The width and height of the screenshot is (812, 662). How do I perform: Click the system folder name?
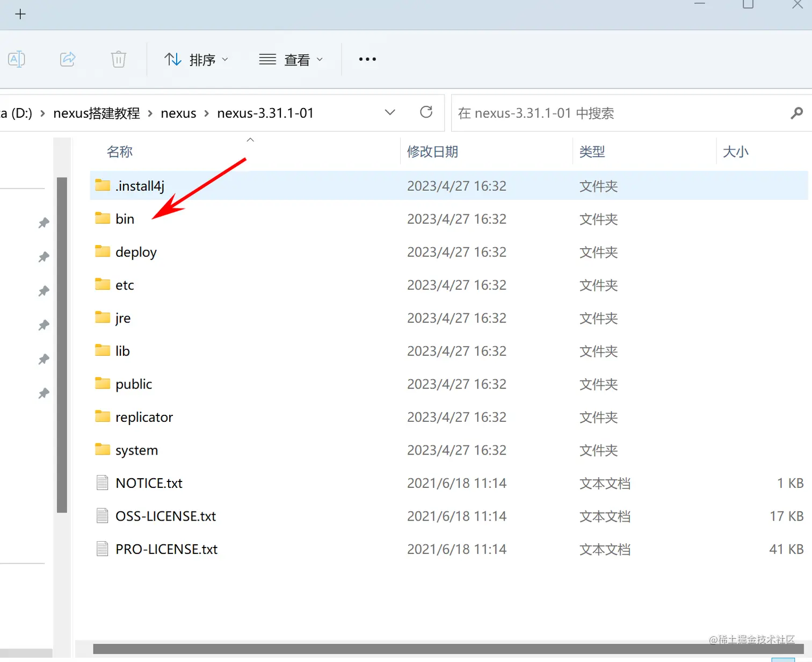(136, 450)
